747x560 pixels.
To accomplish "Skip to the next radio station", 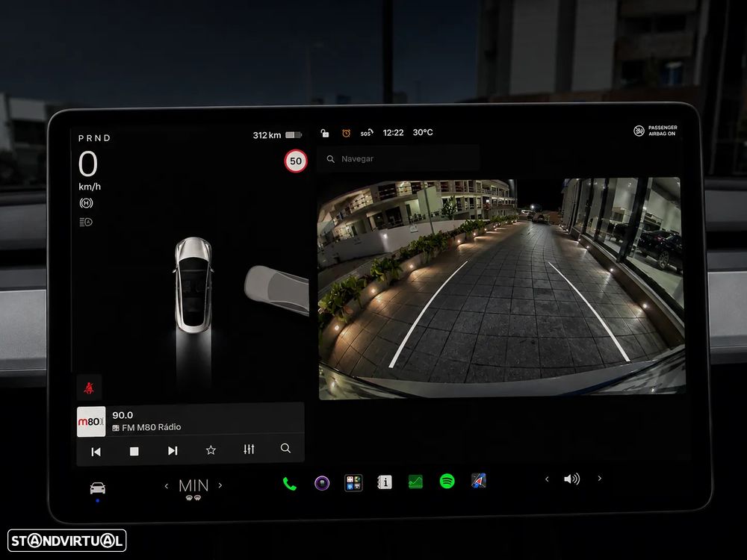I will 173,450.
